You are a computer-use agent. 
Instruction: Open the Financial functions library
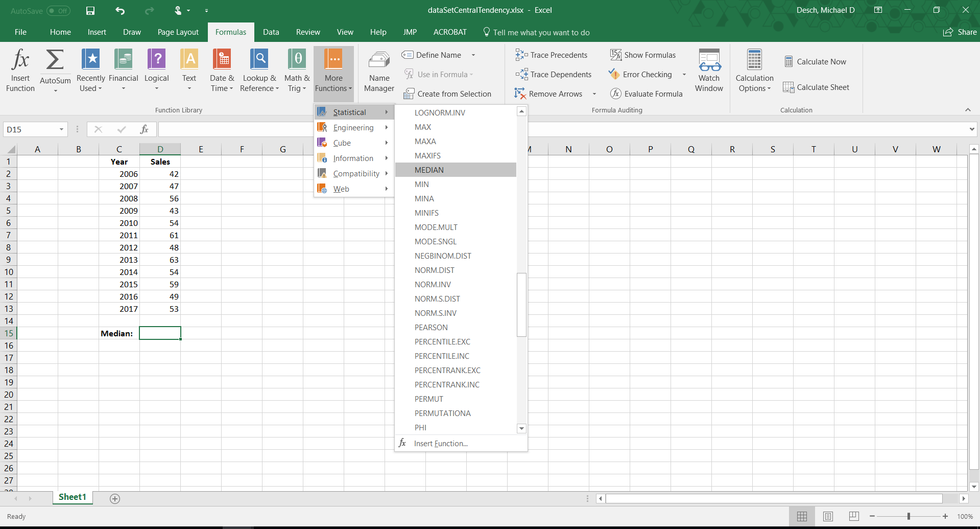point(123,70)
